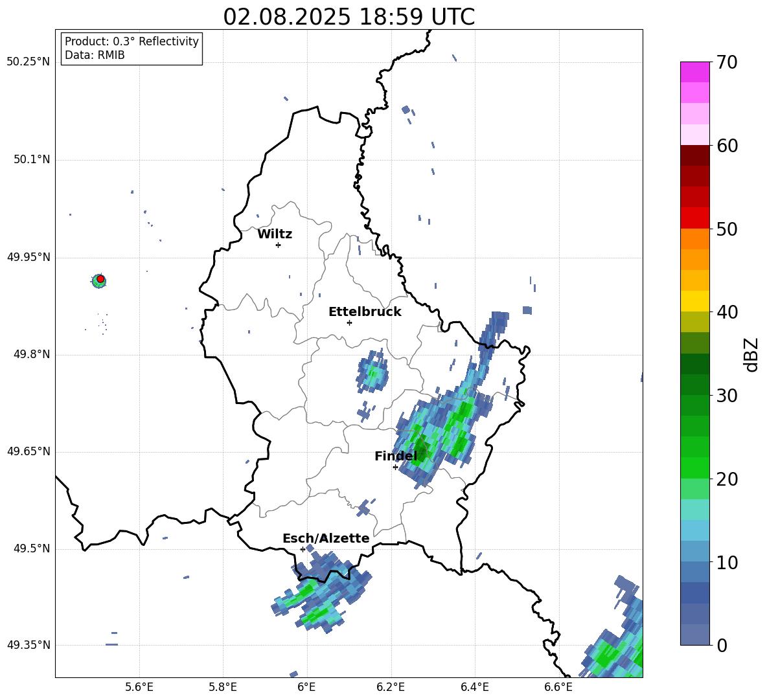
Task: Click the 5.6°E longitude label
Action: [139, 688]
